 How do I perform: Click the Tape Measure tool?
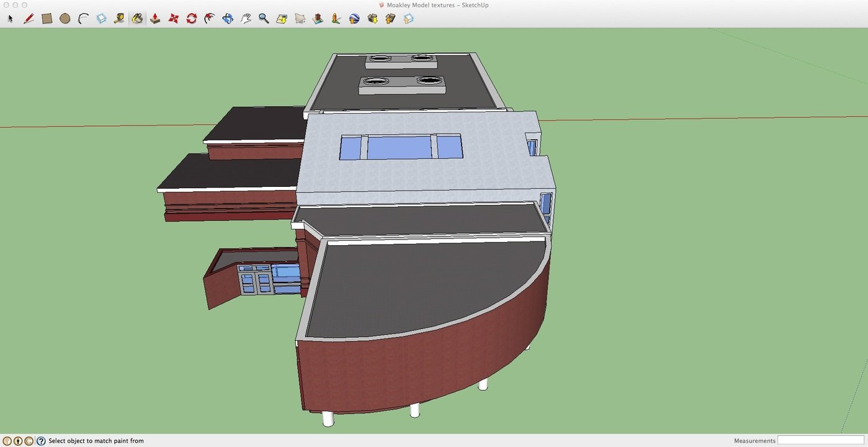(119, 19)
